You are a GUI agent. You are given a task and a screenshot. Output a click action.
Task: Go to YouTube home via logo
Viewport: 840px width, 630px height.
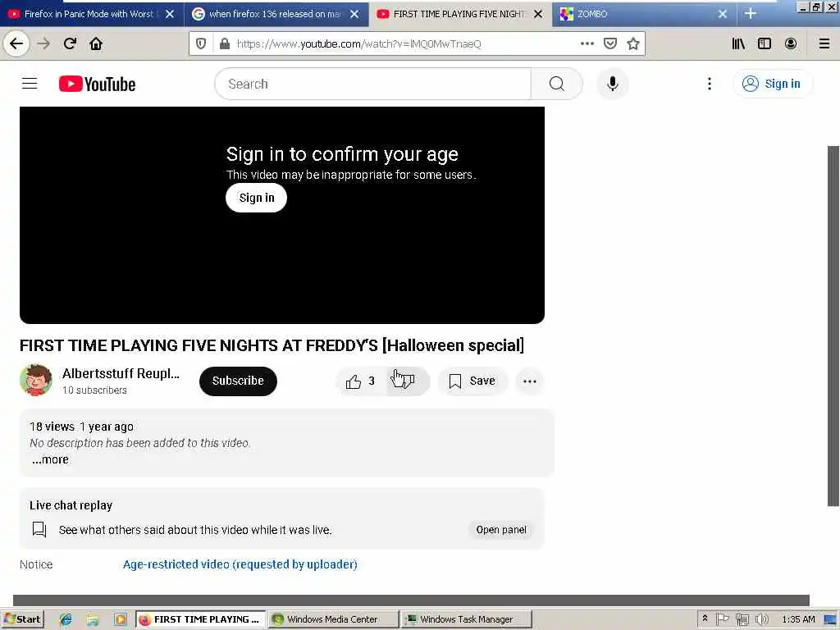[x=97, y=84]
